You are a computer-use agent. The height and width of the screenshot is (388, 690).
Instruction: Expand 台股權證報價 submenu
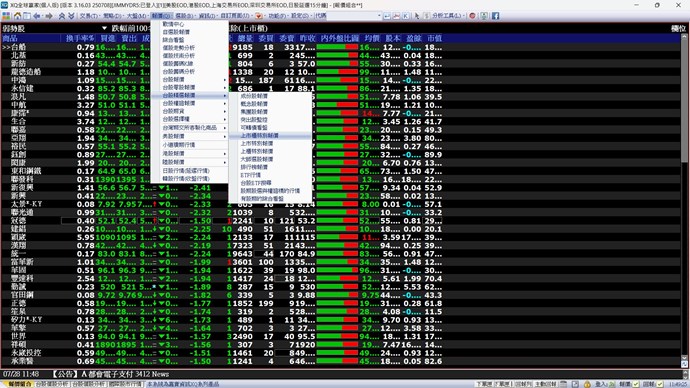pos(189,103)
